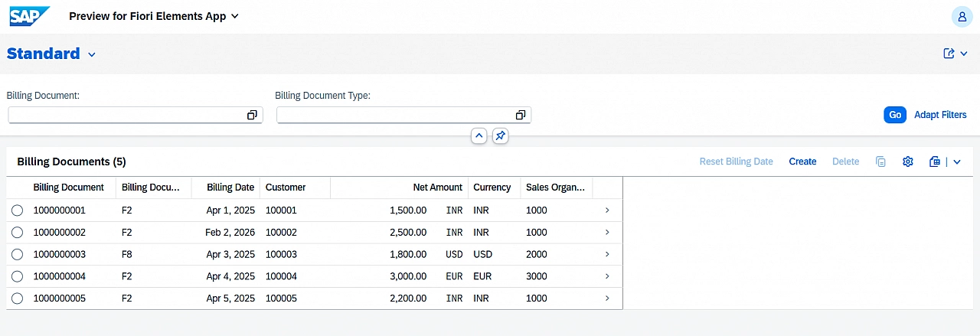Click the Create button
The image size is (980, 336).
[802, 161]
